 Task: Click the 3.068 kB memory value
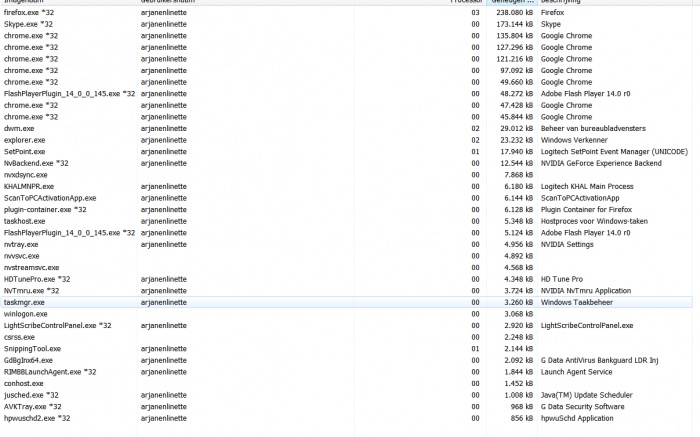(518, 314)
